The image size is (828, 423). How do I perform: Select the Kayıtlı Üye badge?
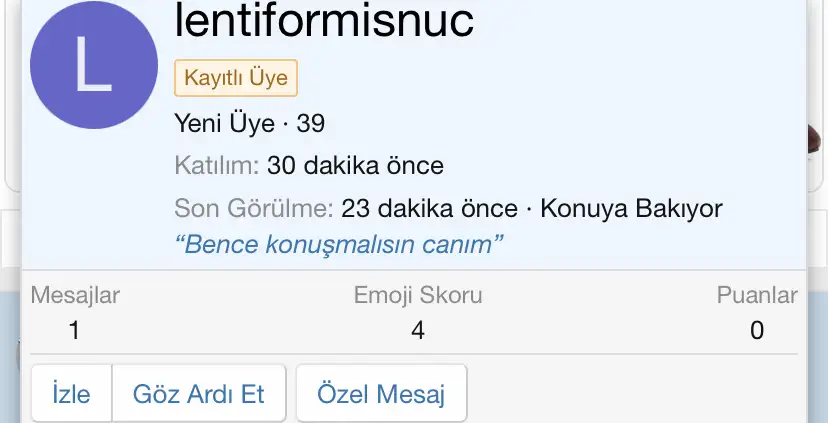(236, 78)
